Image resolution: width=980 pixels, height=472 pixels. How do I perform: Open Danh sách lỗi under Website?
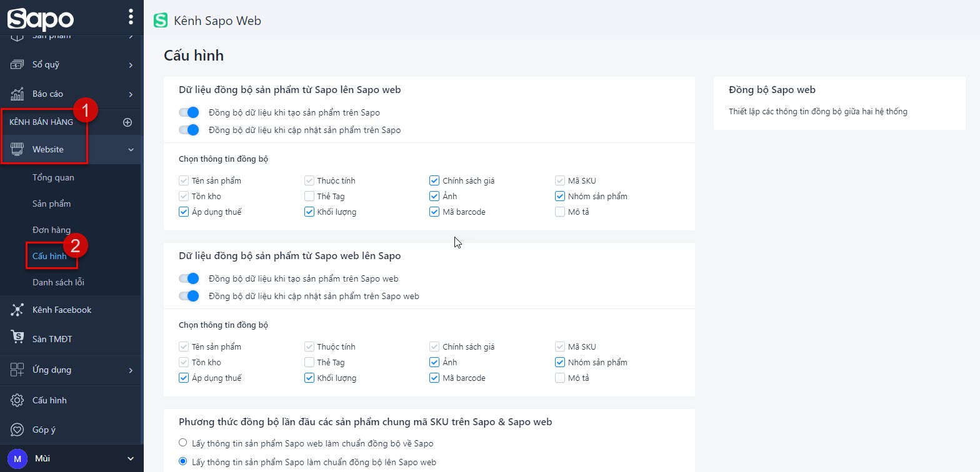(58, 282)
